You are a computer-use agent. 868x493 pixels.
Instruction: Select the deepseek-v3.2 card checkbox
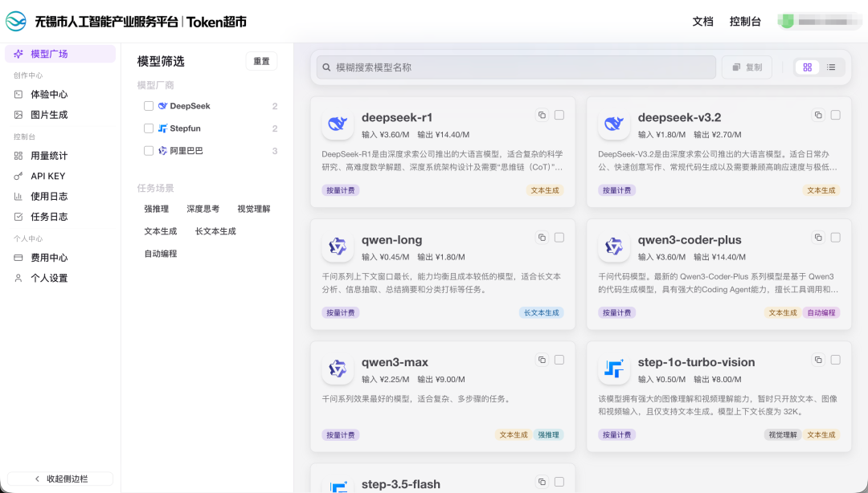835,115
